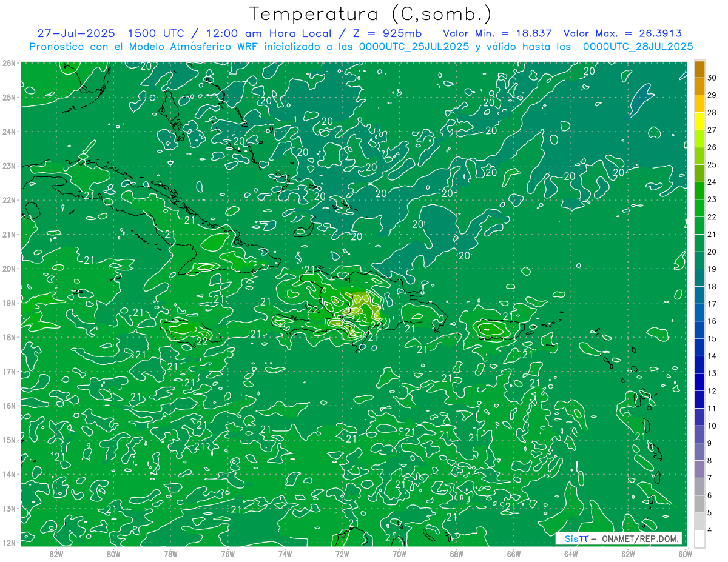Click the title "Temperatura (C,somb.)"
This screenshot has width=728, height=562.
point(371,15)
